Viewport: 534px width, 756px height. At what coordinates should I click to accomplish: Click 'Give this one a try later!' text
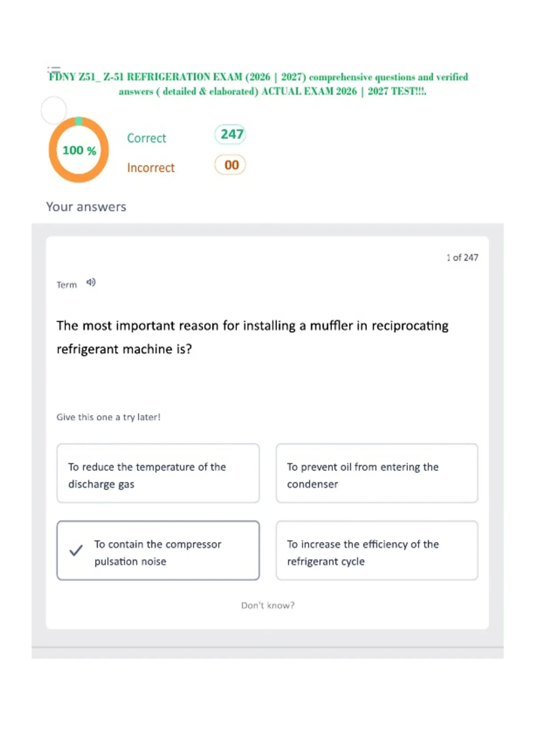click(109, 417)
